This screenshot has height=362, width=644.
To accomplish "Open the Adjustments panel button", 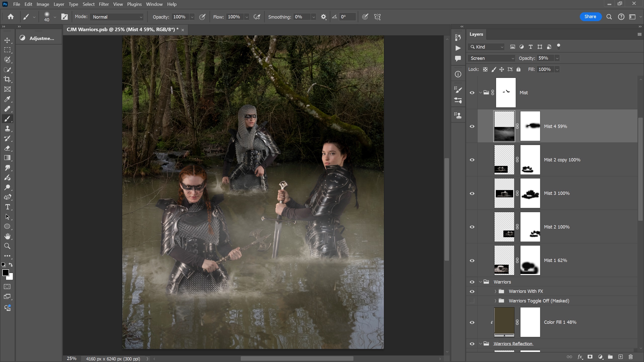I will 38,38.
